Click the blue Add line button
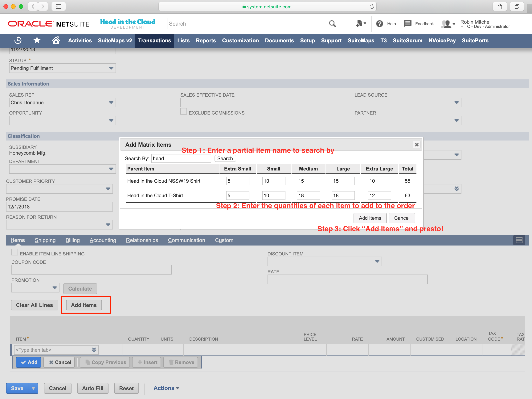Viewport: 532px width, 399px height. [29, 362]
